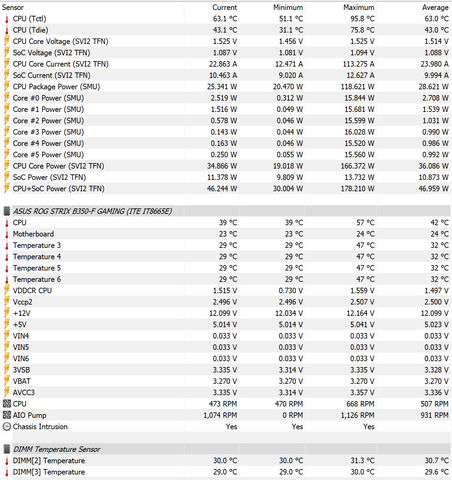This screenshot has width=452, height=480.
Task: Select the CPU+SoC Power (SVI2 TFN) row
Action: pos(226,189)
